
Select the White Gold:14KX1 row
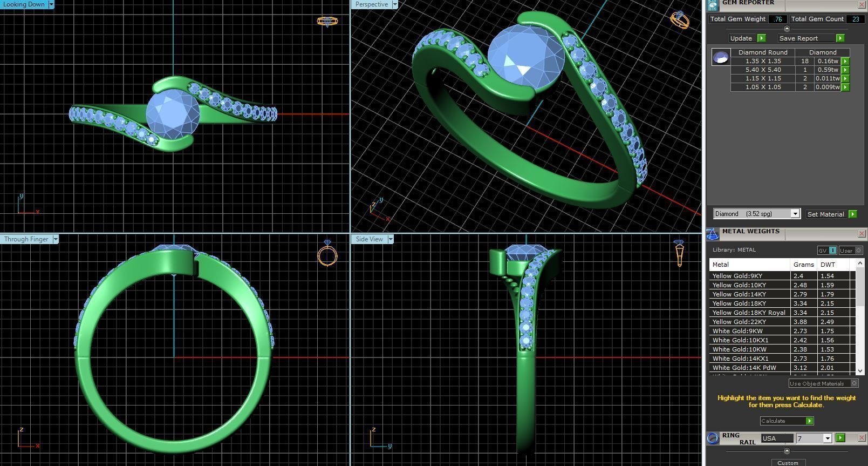782,359
